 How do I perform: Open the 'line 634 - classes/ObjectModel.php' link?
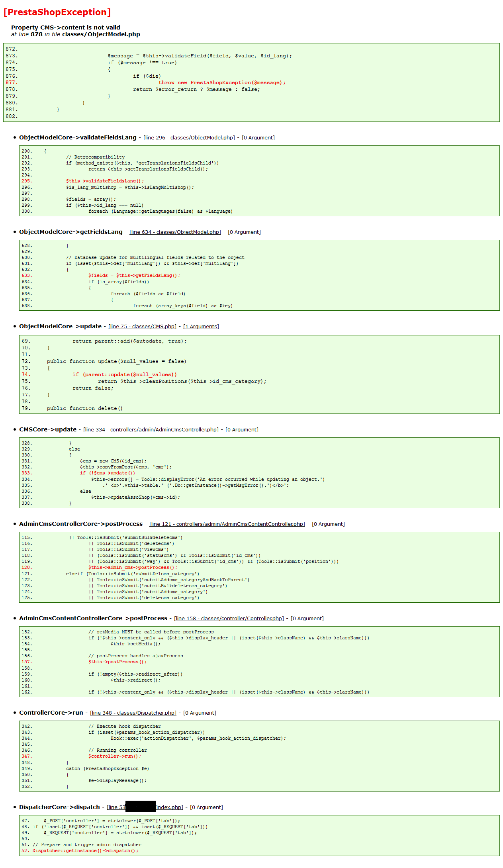click(175, 232)
